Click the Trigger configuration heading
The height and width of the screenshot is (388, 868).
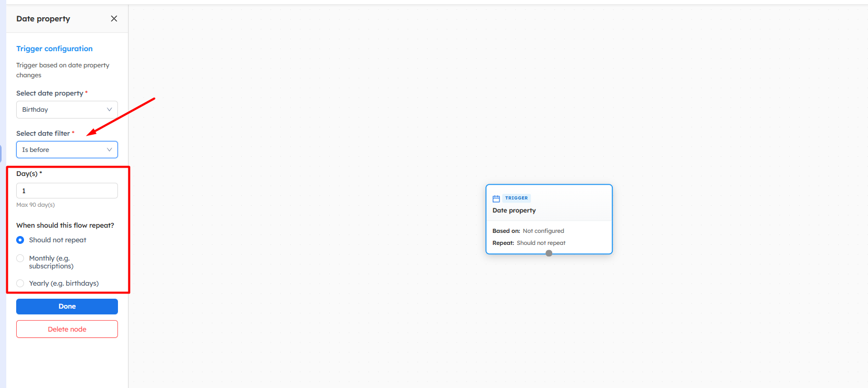[54, 49]
